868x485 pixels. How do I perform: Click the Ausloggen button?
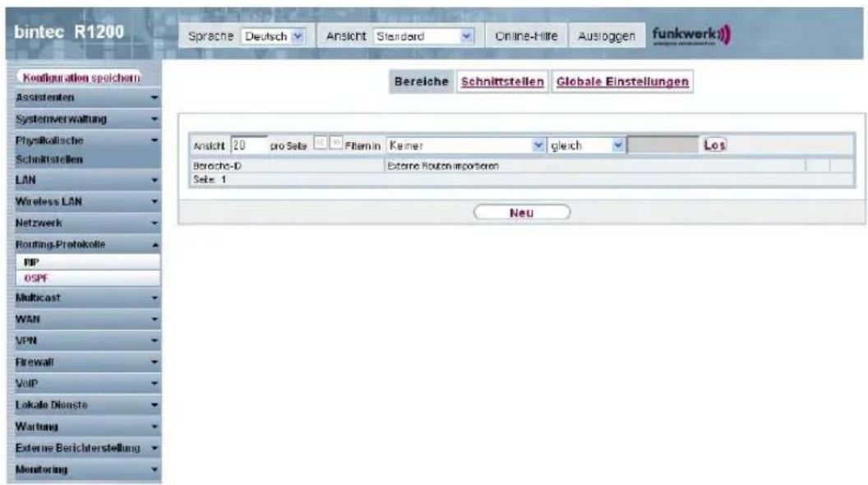pyautogui.click(x=606, y=36)
